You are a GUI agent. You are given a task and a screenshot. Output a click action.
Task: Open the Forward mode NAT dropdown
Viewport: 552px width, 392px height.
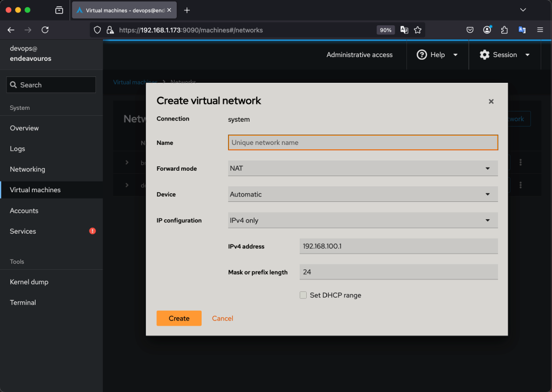363,169
